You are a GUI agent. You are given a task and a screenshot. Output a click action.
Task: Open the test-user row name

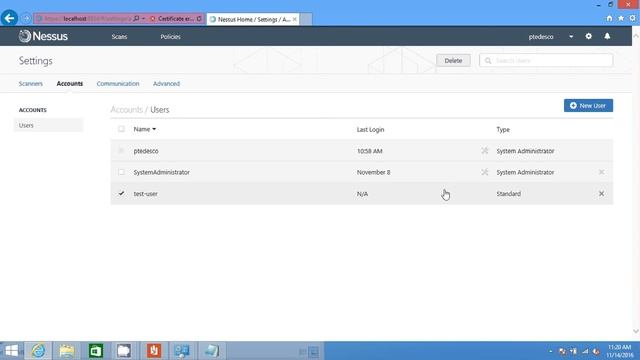click(145, 193)
